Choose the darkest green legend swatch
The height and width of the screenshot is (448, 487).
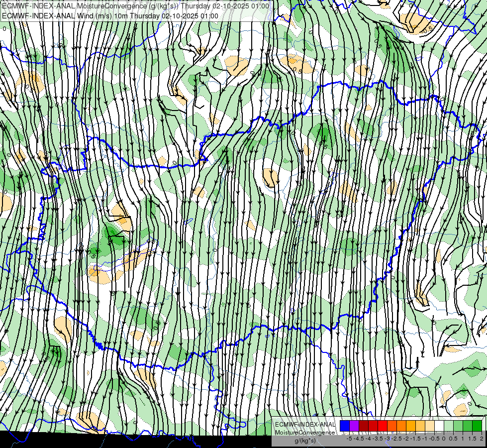[x=477, y=426]
